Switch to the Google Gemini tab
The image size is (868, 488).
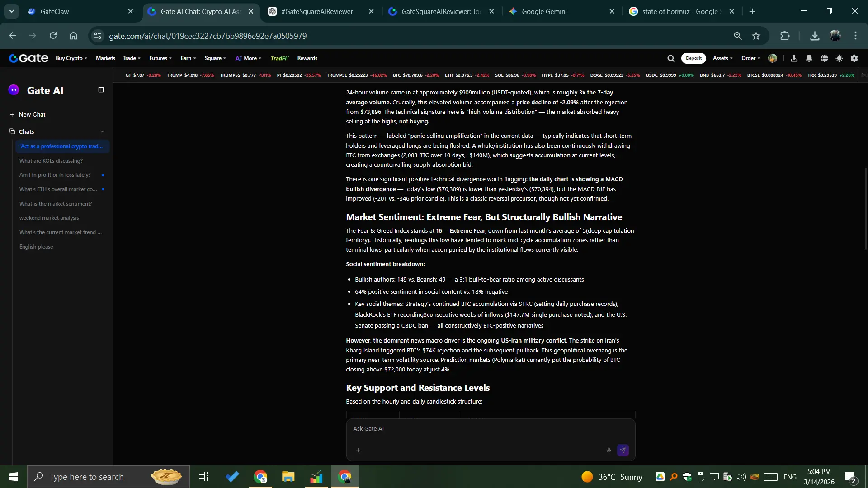[544, 11]
